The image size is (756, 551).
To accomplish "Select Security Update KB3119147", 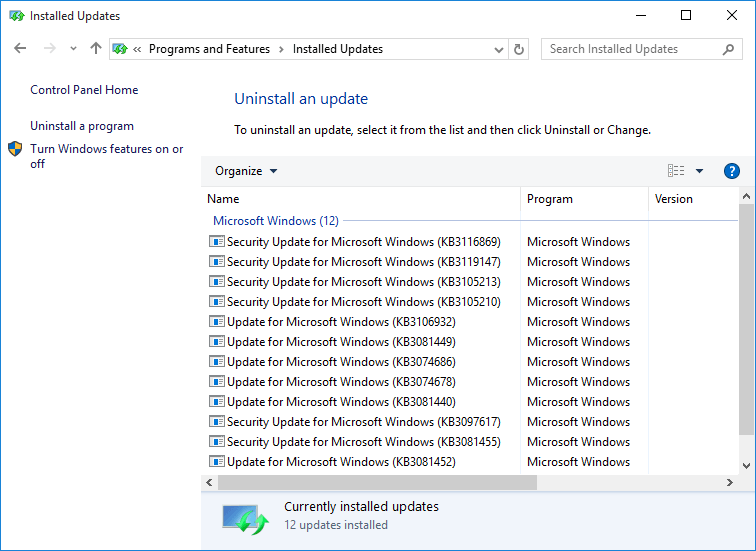I will (x=364, y=262).
